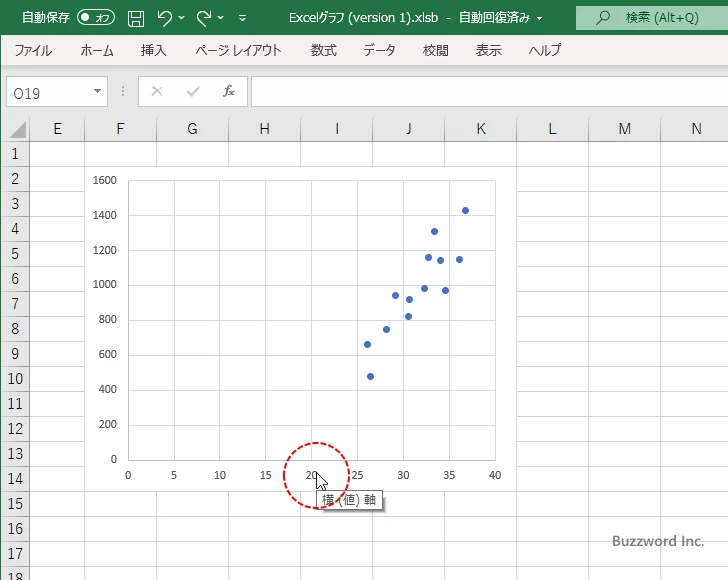Click the formula bar resize handle dots

[x=123, y=91]
